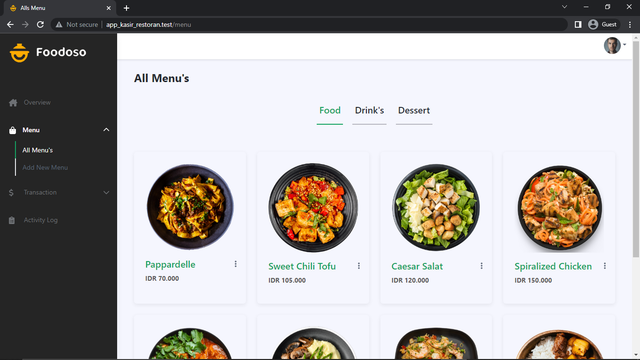Open the user avatar dropdown
640x360 pixels.
coord(615,45)
